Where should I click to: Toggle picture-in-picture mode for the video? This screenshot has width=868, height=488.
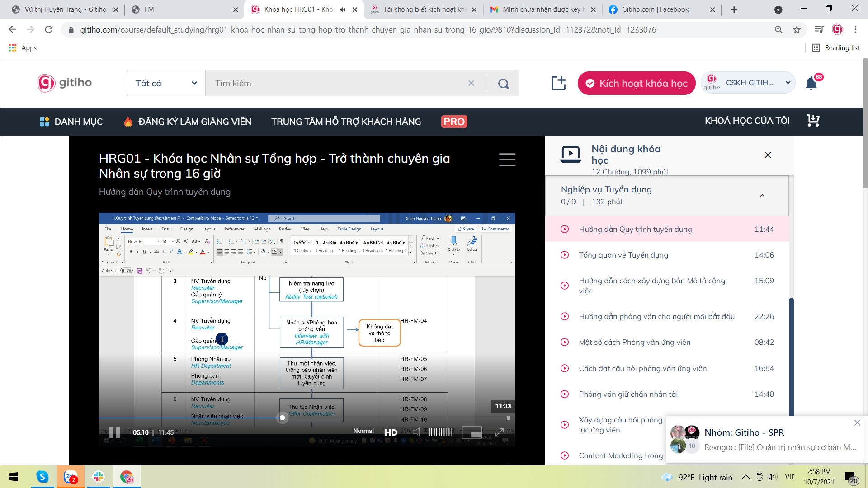[x=472, y=432]
